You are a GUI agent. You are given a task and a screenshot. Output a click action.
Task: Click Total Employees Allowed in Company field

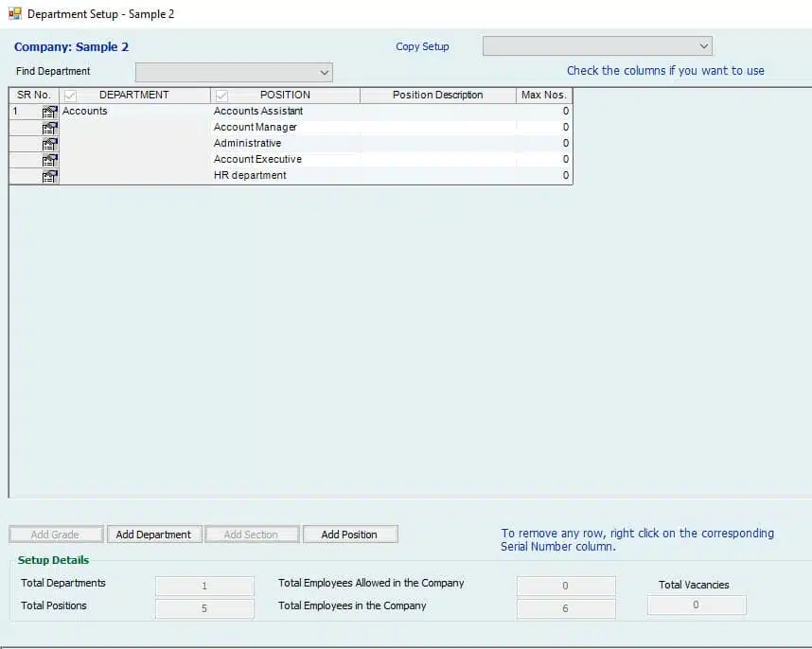[566, 586]
